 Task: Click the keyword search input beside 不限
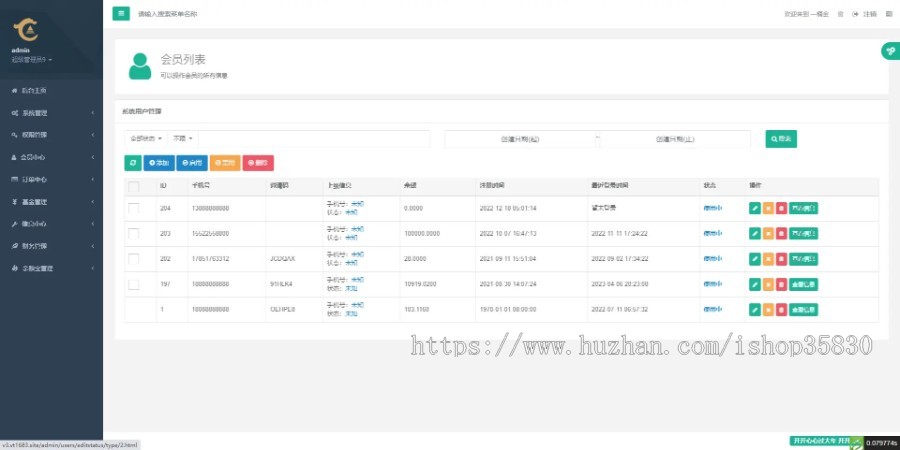(314, 139)
